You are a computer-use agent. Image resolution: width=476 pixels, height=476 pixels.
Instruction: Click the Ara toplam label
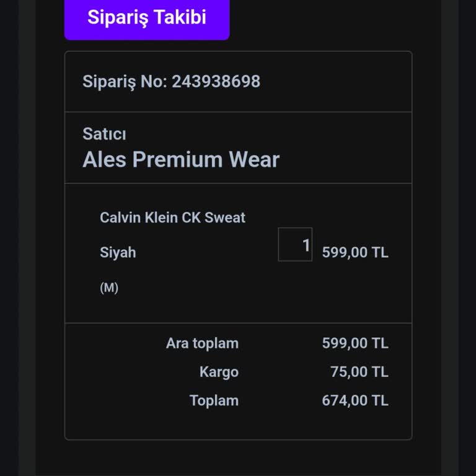pos(202,343)
